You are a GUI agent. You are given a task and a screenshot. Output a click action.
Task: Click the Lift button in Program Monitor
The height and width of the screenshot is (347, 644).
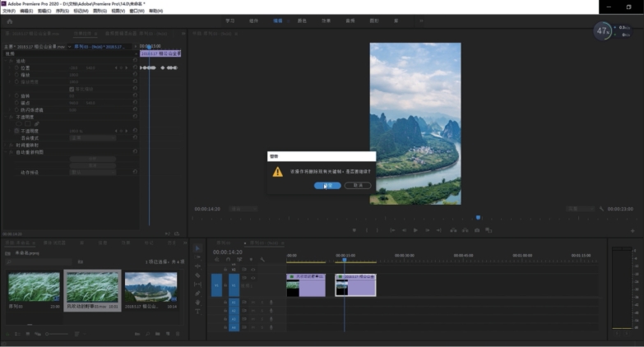point(453,230)
